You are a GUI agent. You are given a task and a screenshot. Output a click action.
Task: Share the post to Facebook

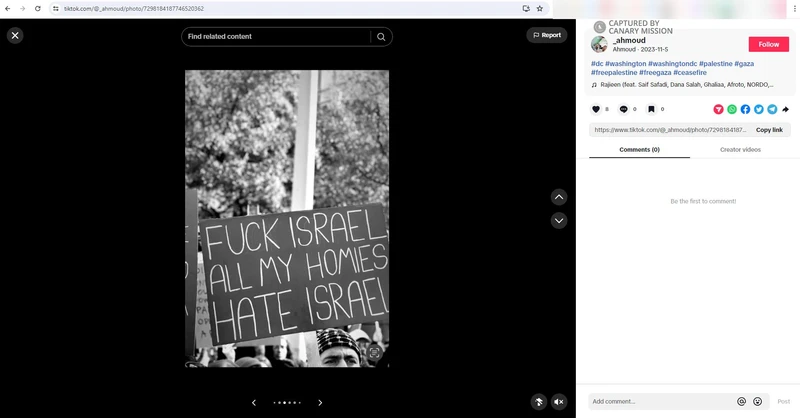(745, 109)
